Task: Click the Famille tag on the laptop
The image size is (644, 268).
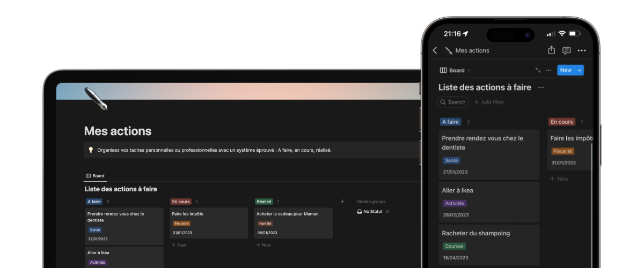Action: coord(265,224)
